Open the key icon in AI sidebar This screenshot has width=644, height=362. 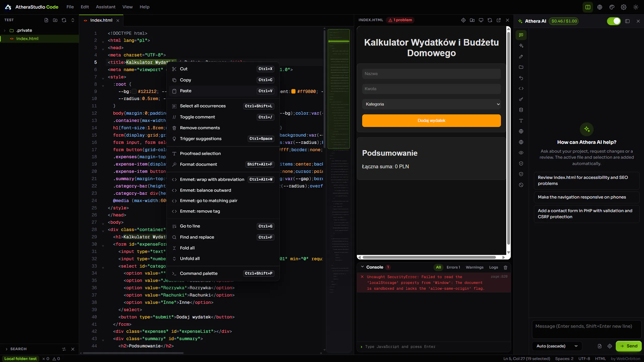(521, 99)
